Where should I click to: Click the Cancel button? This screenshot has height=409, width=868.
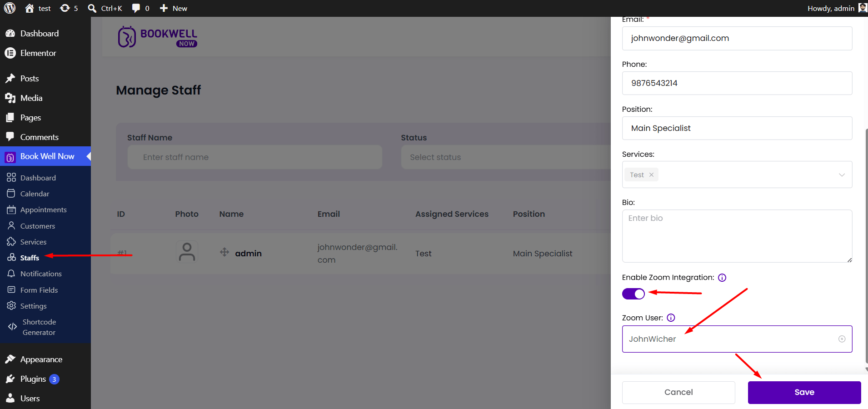coord(678,392)
